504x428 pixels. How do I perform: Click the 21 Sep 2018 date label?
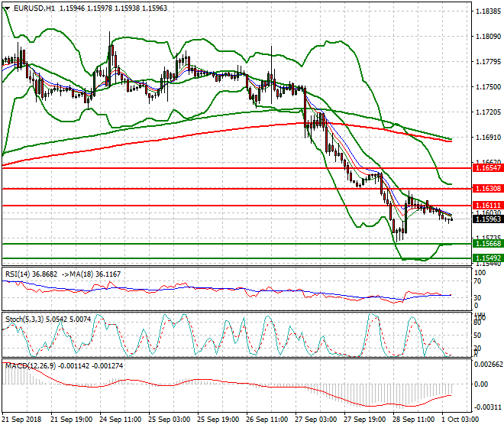tap(22, 420)
